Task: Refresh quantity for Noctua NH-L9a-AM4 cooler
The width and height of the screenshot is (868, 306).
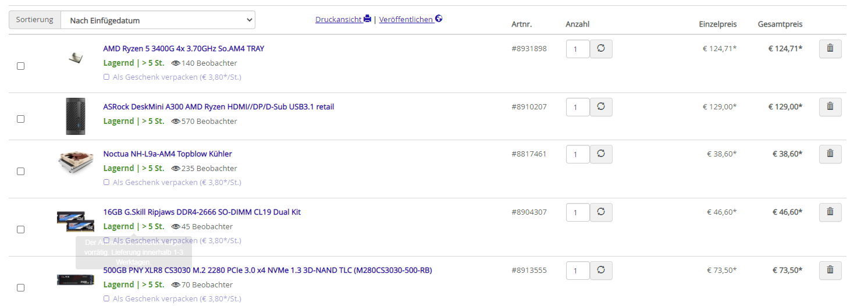Action: tap(601, 154)
